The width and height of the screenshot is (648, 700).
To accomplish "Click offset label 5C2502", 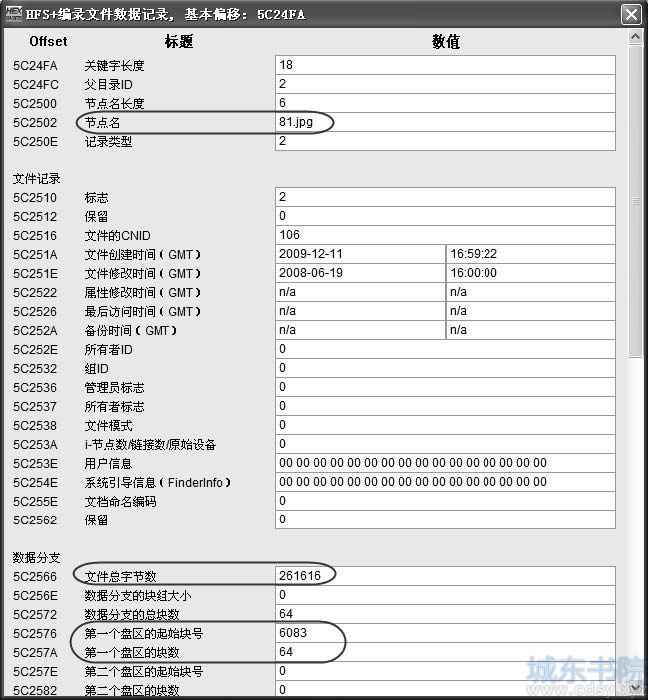I will pos(35,122).
